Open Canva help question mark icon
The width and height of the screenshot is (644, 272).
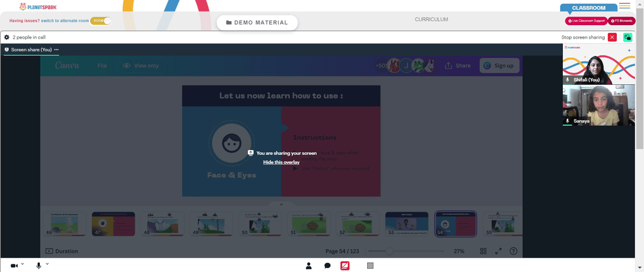[513, 251]
